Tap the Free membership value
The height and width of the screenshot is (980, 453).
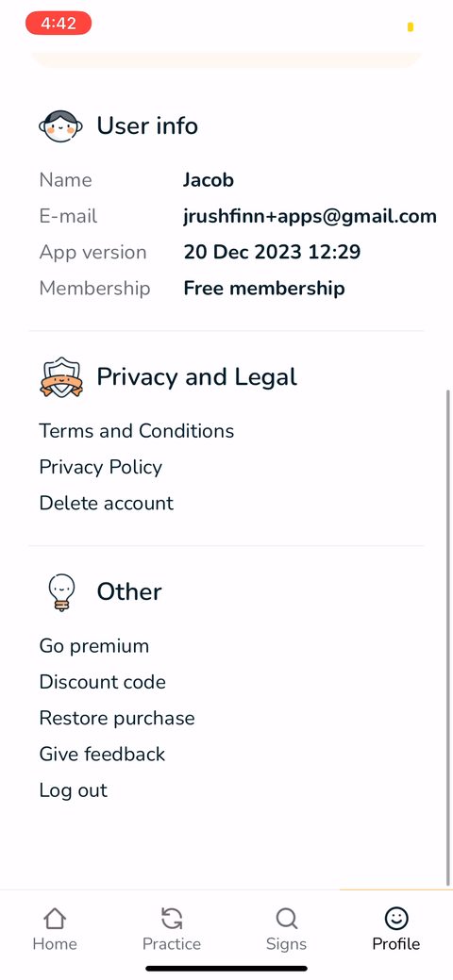(264, 288)
